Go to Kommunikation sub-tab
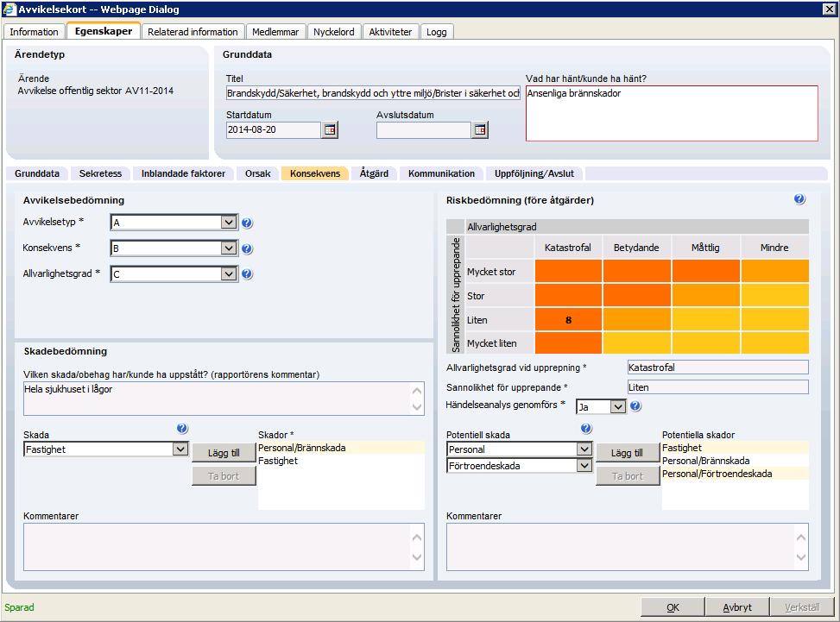Screen dimensions: 840x622 coord(441,173)
